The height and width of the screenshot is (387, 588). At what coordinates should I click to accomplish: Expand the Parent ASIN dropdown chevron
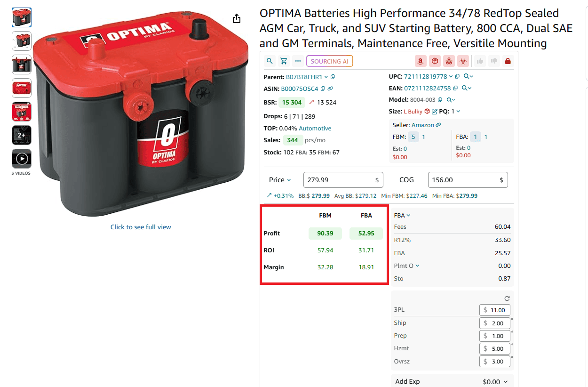pos(326,77)
